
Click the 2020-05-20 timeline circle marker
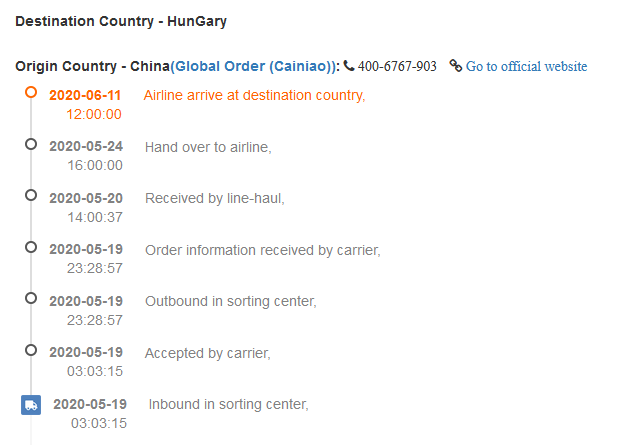coord(31,195)
